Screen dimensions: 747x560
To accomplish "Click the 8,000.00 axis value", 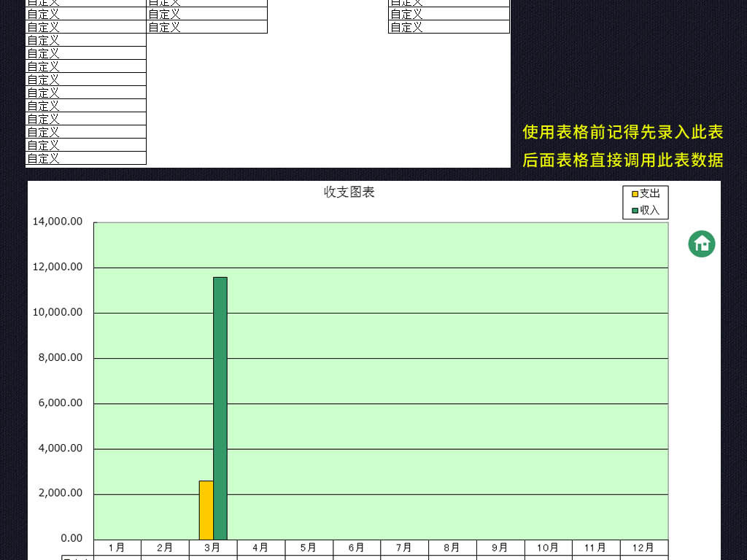I will [x=61, y=357].
